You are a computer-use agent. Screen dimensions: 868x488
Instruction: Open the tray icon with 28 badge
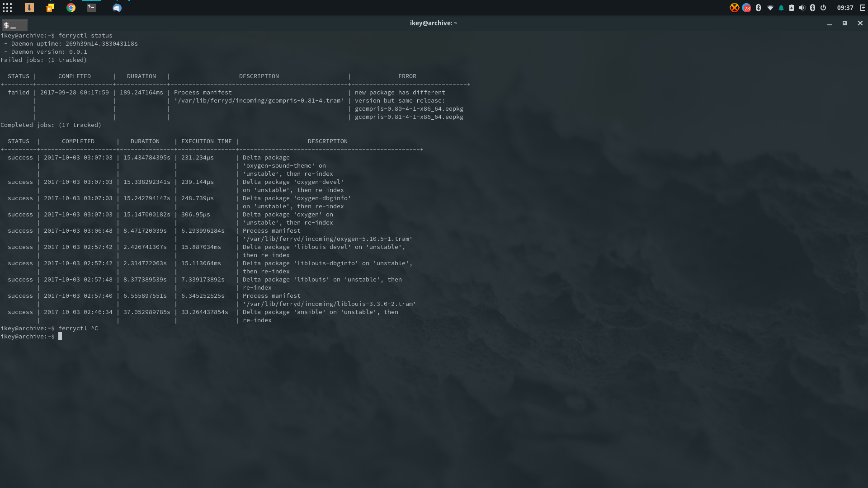click(x=746, y=8)
